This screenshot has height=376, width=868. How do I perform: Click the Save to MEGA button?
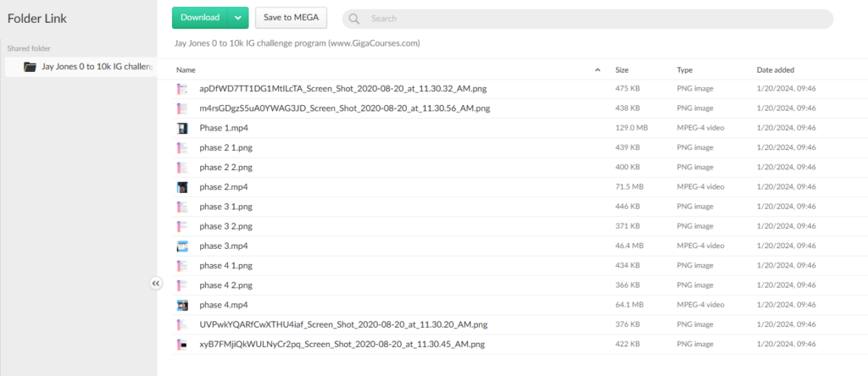click(x=291, y=18)
